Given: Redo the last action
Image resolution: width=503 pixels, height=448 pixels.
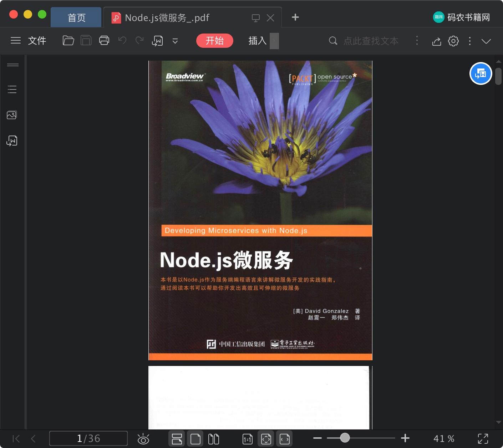Looking at the screenshot, I should point(139,41).
